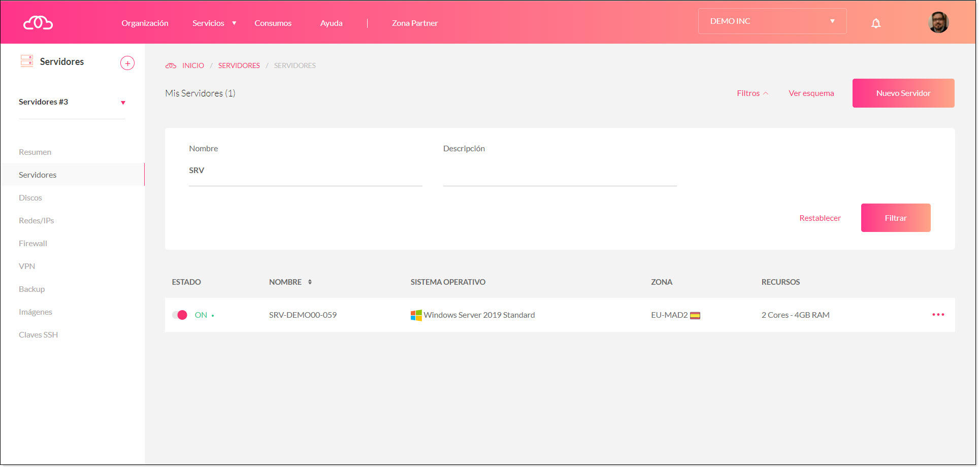Click the Windows logo icon in server row
The width and height of the screenshot is (980, 469).
click(x=416, y=315)
